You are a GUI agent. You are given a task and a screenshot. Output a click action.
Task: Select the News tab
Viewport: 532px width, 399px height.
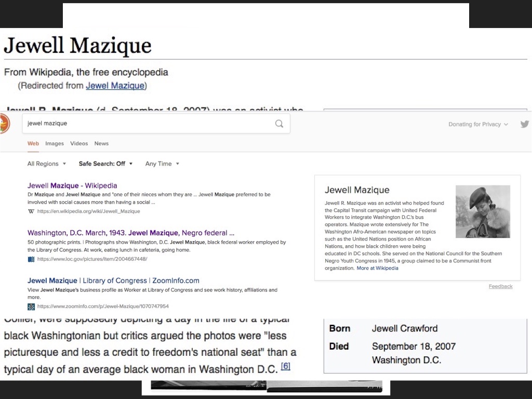101,143
